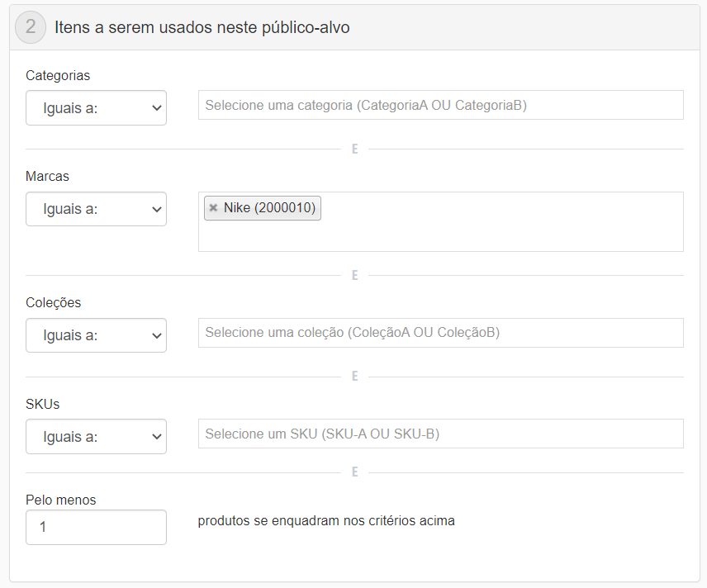
Task: Click the dropdown arrow on the SKUs selector
Action: click(155, 436)
